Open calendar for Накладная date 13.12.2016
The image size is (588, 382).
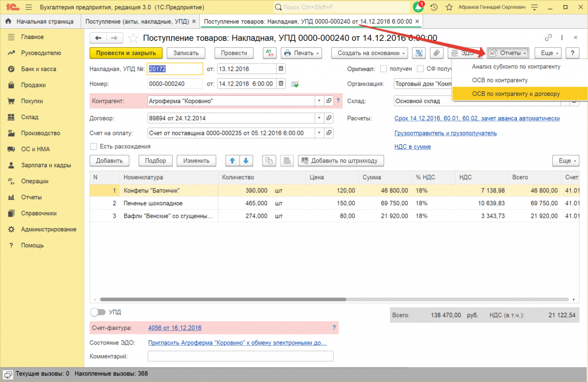(x=281, y=69)
